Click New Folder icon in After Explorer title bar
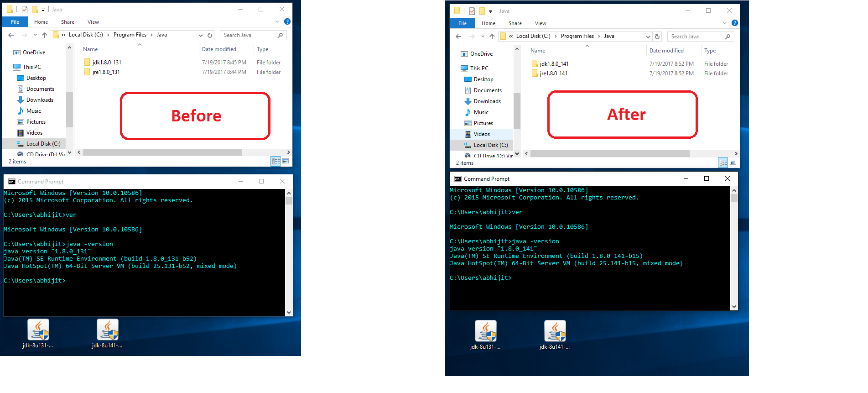Screen dimensions: 868x393 pos(482,11)
